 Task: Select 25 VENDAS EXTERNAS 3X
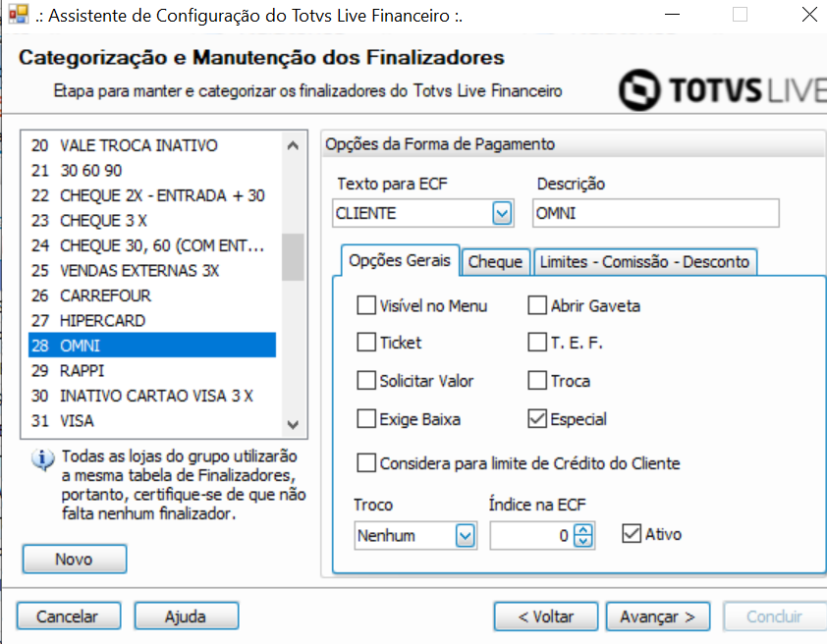(x=152, y=270)
